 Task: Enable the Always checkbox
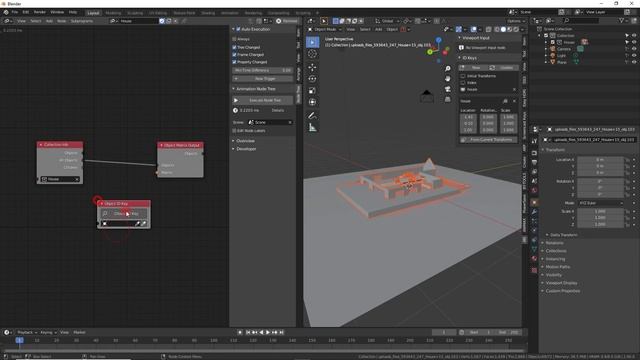[235, 39]
